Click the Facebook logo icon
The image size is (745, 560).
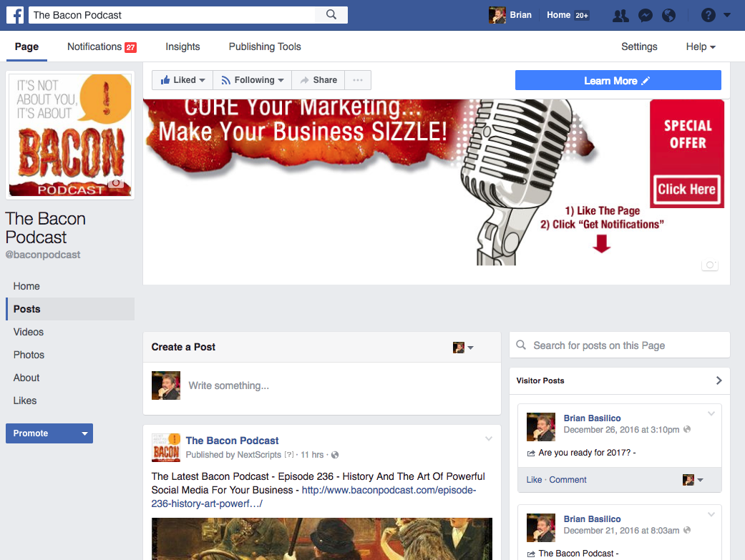click(15, 15)
